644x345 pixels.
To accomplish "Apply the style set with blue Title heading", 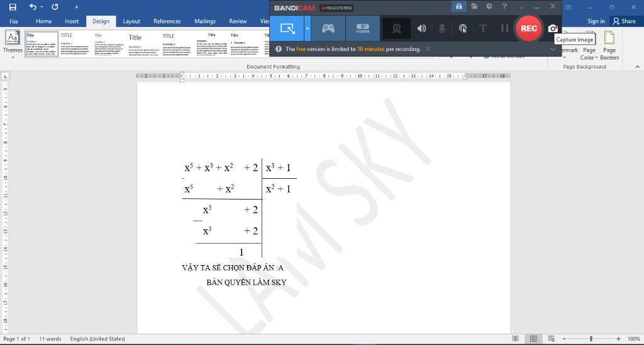I will 109,44.
